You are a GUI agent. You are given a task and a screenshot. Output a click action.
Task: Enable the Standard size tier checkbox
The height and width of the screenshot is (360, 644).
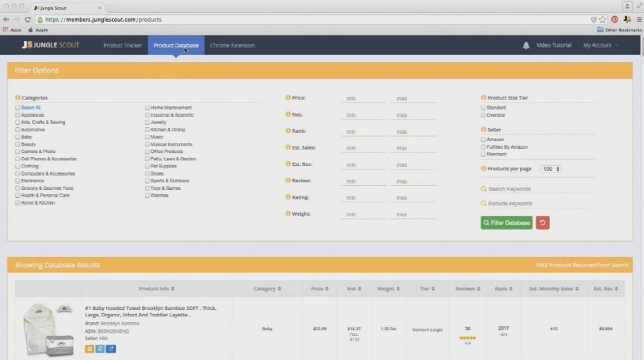[484, 108]
